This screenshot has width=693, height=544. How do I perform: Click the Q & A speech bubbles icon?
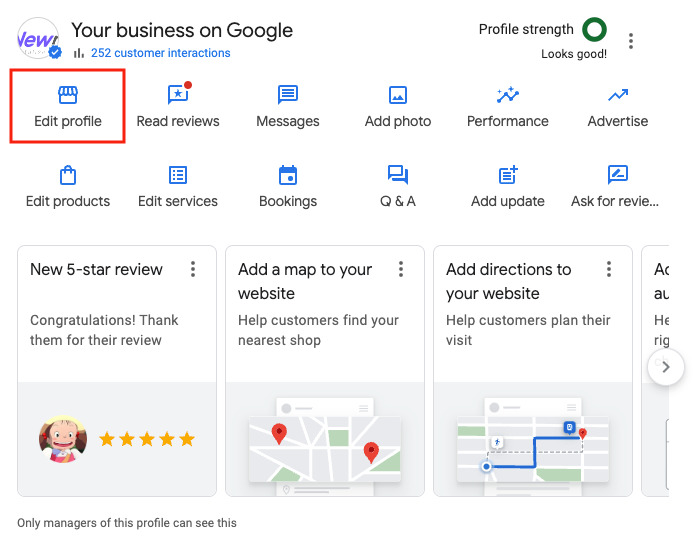(x=398, y=175)
